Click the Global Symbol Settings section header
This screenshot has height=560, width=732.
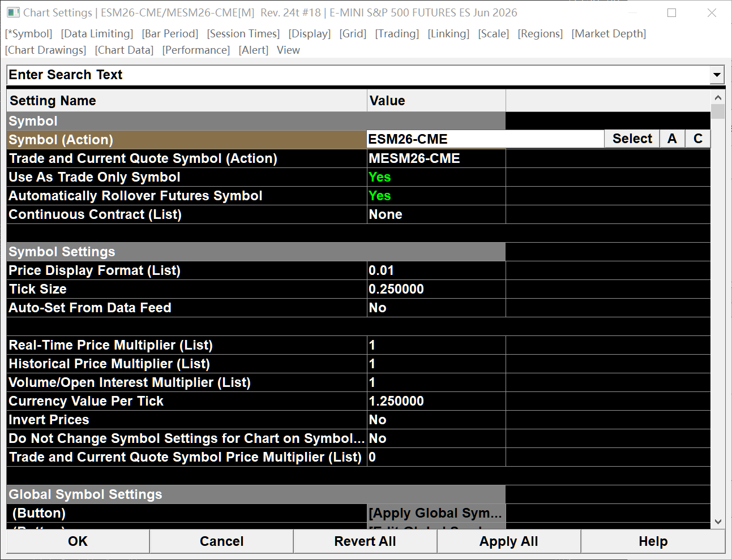(256, 494)
